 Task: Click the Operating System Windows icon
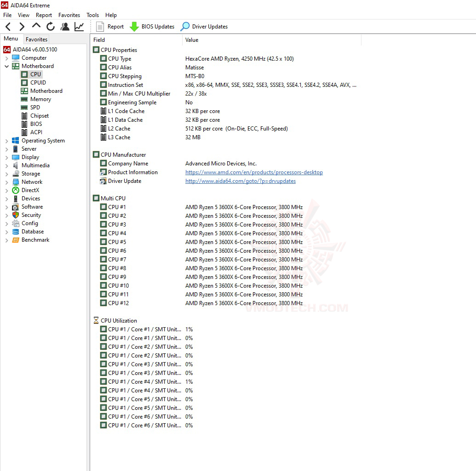[16, 141]
